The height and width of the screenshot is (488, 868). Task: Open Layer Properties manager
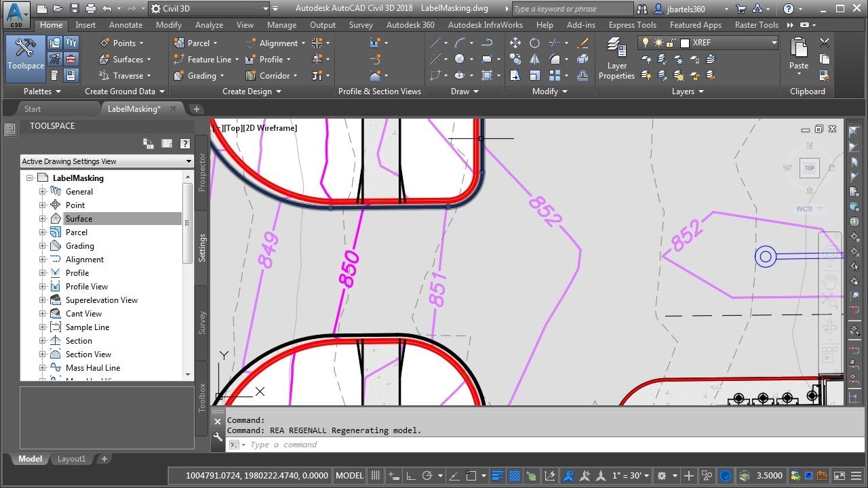tap(616, 58)
